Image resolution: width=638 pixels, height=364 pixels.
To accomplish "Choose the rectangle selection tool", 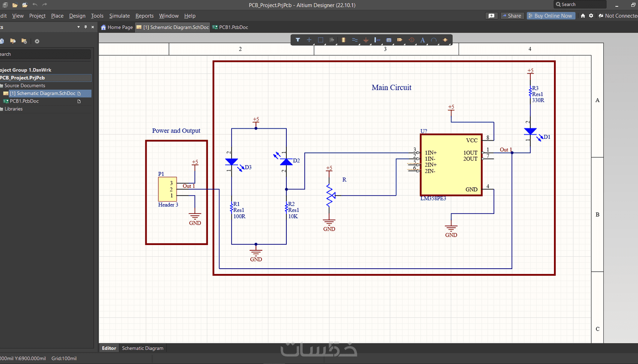I will pos(321,40).
